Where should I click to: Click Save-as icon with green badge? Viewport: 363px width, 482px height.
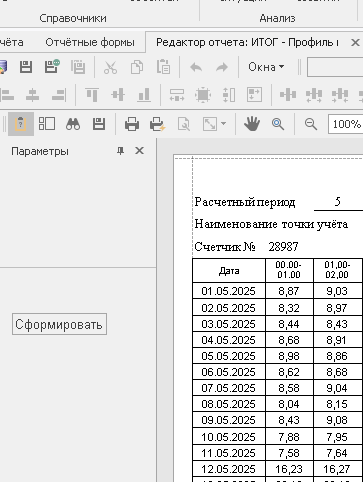pyautogui.click(x=52, y=67)
